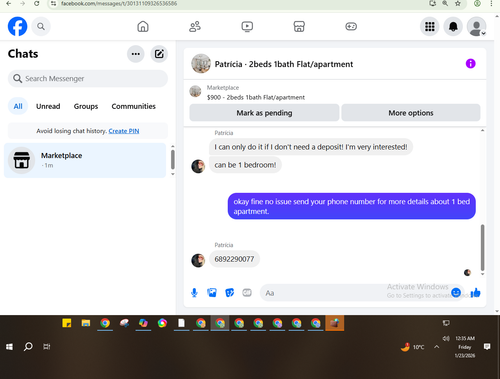Open the browser zoom magnifier icon
The height and width of the screenshot is (379, 500).
445,3
